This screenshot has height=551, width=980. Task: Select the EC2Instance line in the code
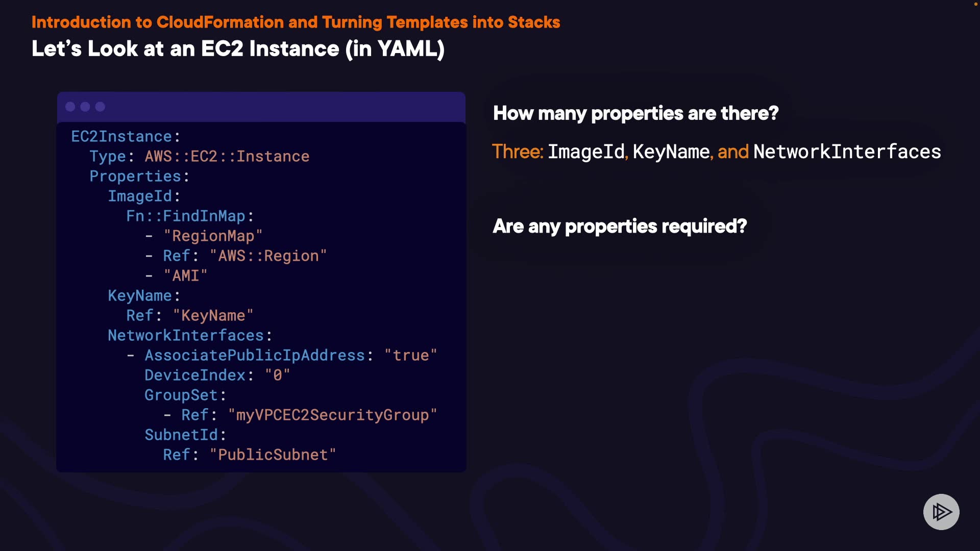126,137
